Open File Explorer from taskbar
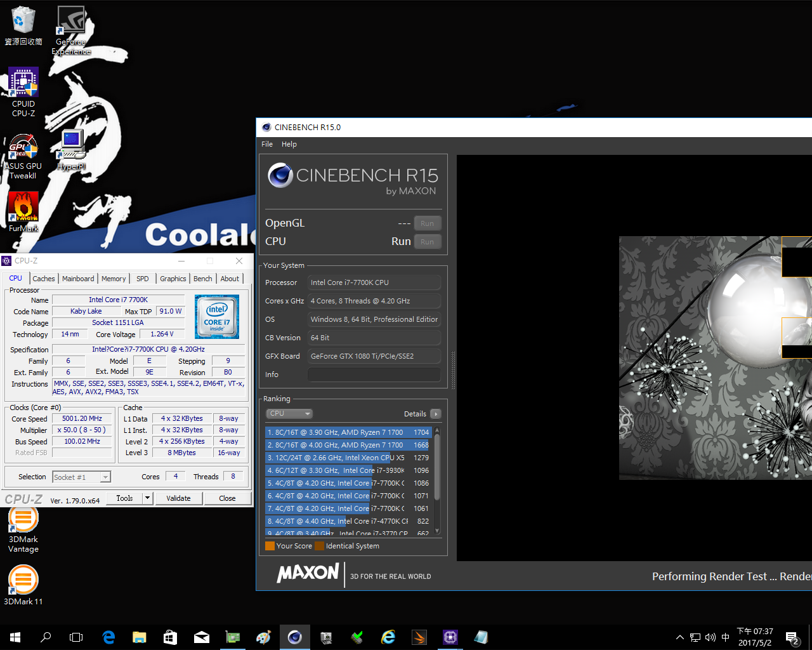This screenshot has width=812, height=650. coord(140,637)
